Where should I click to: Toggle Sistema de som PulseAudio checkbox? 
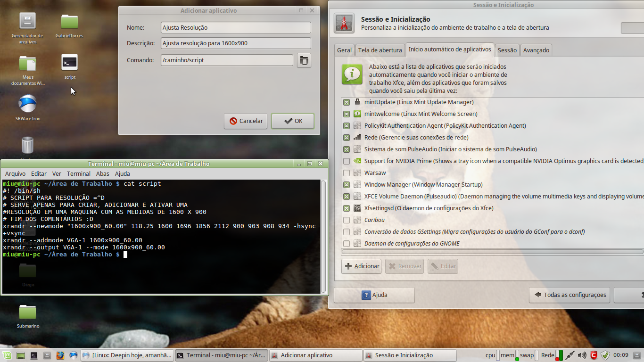click(347, 149)
